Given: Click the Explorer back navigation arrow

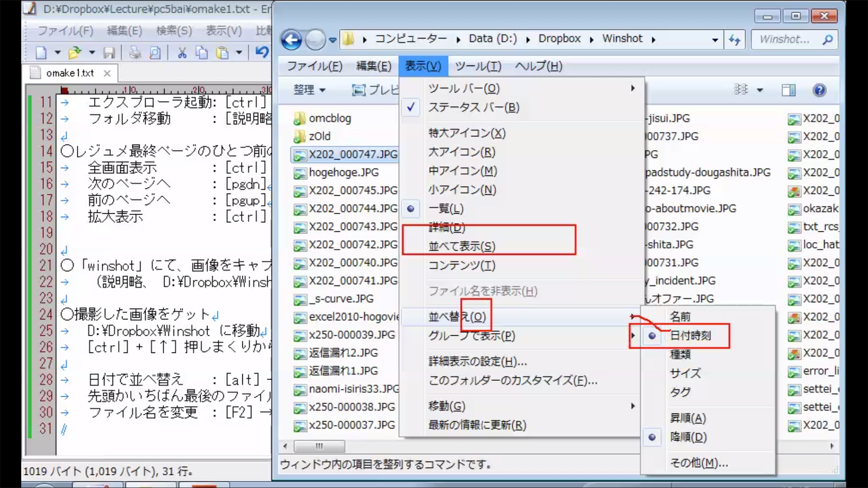Looking at the screenshot, I should [292, 40].
